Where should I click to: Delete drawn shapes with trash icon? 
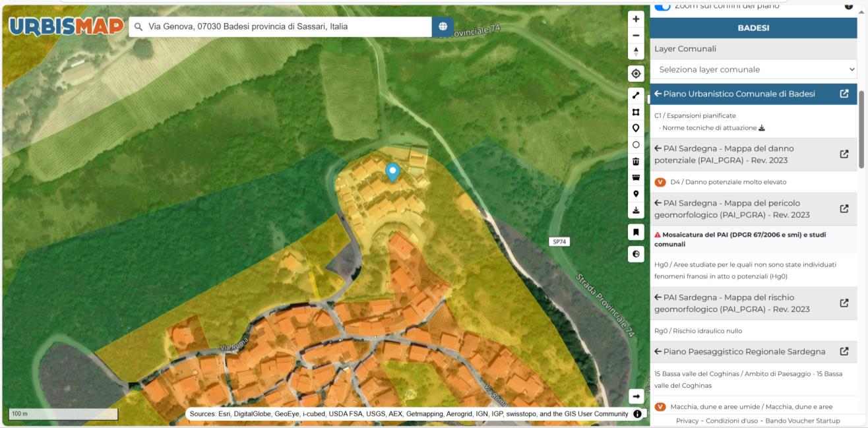point(636,161)
